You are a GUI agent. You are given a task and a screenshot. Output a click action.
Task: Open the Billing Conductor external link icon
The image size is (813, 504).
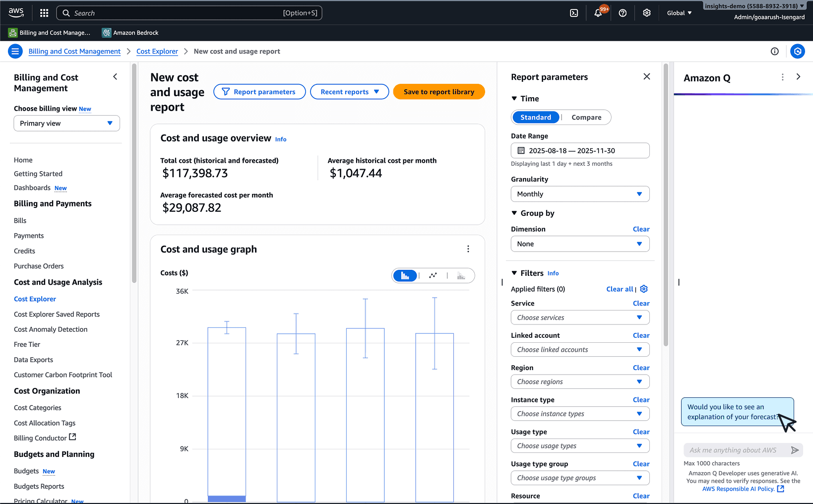point(72,437)
